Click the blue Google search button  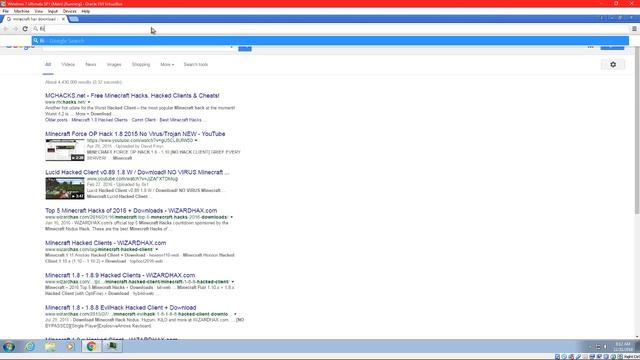pos(245,49)
